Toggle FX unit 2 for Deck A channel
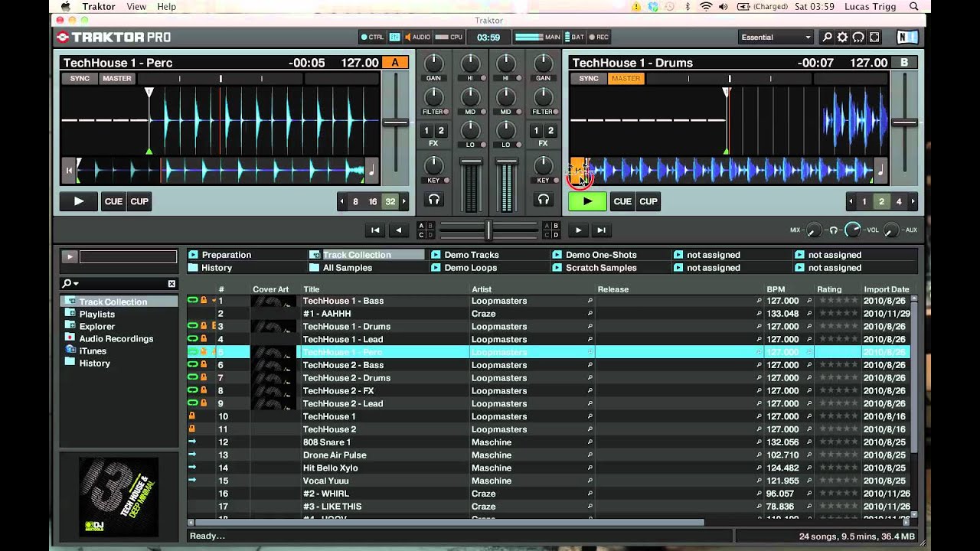This screenshot has width=980, height=551. (x=440, y=130)
